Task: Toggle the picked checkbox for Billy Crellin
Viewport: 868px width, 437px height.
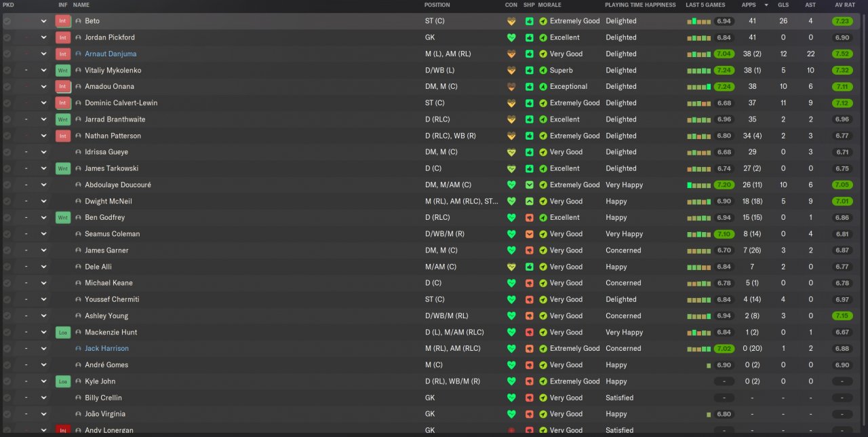Action: pos(7,398)
